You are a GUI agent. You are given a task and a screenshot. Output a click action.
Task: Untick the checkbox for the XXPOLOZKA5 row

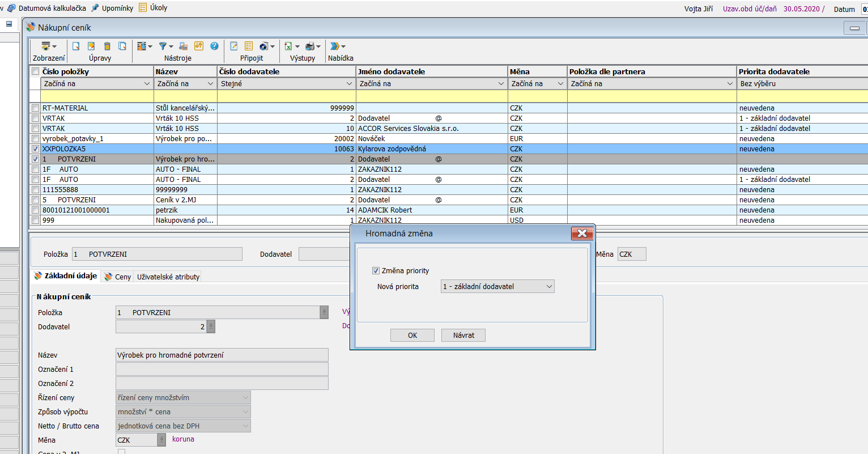pyautogui.click(x=36, y=149)
